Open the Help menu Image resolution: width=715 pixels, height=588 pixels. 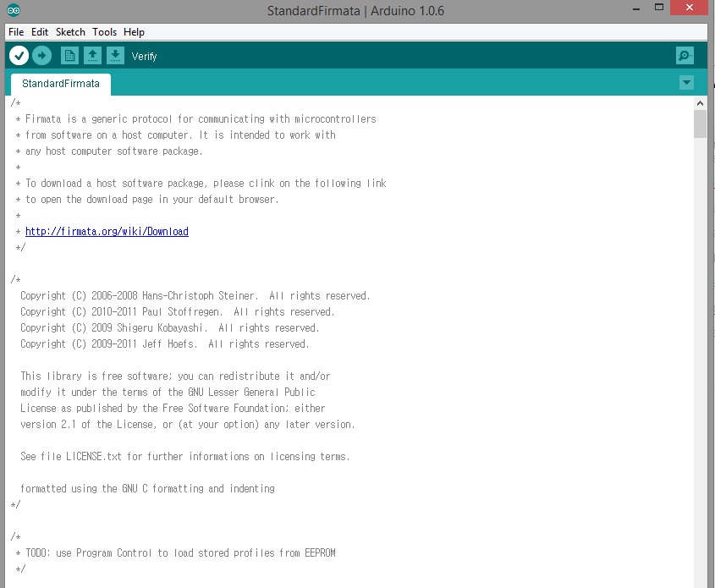coord(134,32)
